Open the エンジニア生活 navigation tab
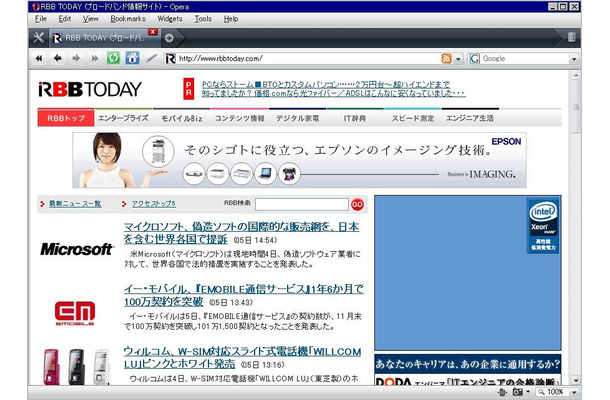610x400 pixels. click(x=470, y=118)
